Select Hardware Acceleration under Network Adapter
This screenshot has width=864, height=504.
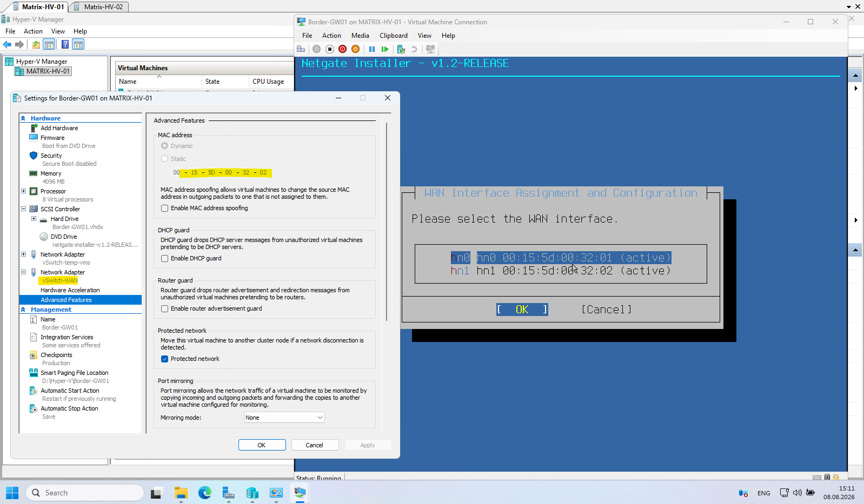point(70,290)
